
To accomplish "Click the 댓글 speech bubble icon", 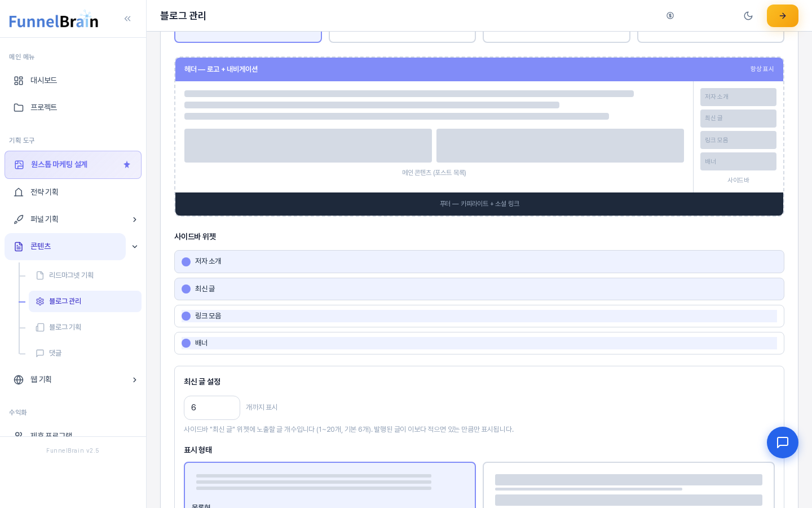I will point(40,353).
